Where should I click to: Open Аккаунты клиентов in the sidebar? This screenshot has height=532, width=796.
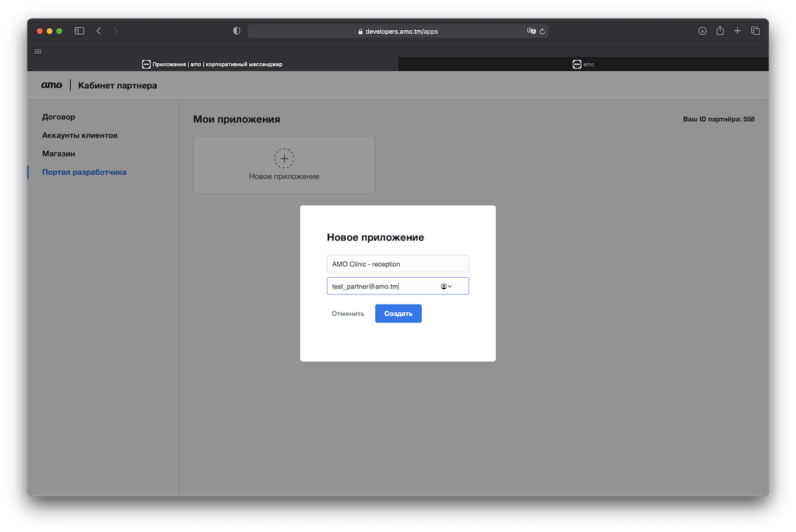coord(80,135)
